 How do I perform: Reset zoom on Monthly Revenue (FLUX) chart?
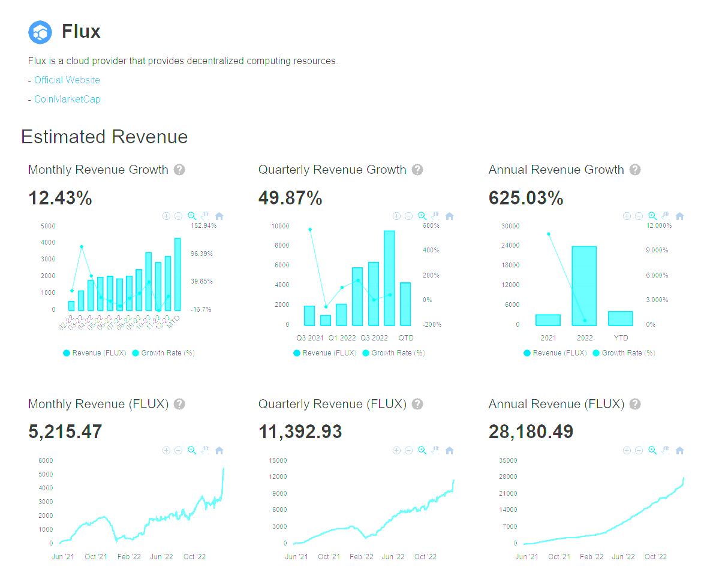pos(219,451)
